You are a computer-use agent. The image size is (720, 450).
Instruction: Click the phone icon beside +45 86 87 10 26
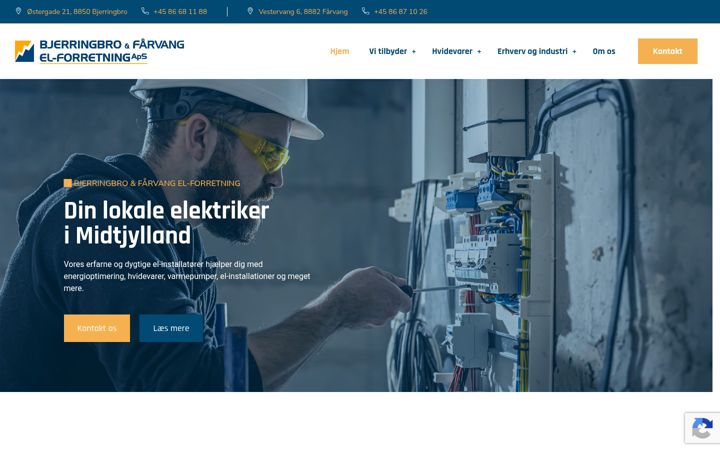366,11
